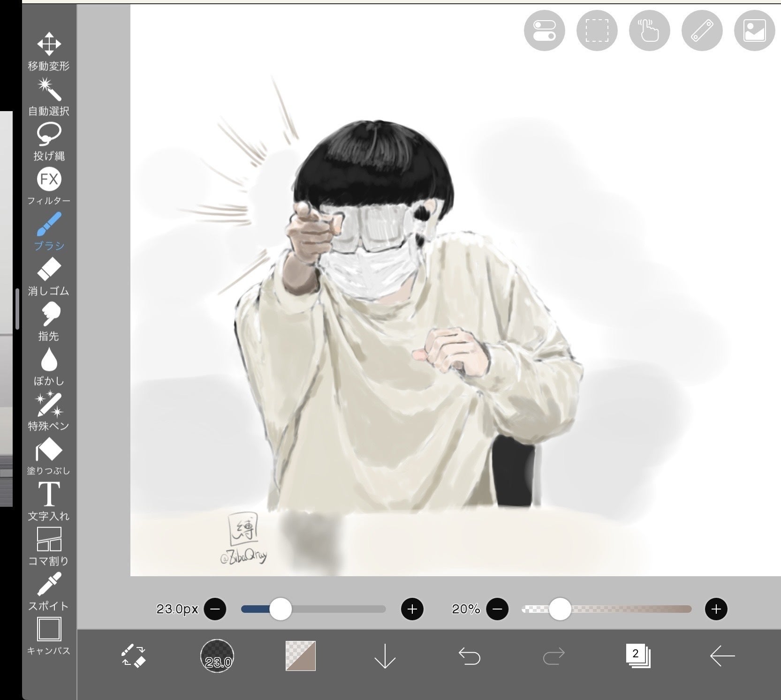Toggle brush and eraser swap button
781x700 pixels.
(x=133, y=655)
